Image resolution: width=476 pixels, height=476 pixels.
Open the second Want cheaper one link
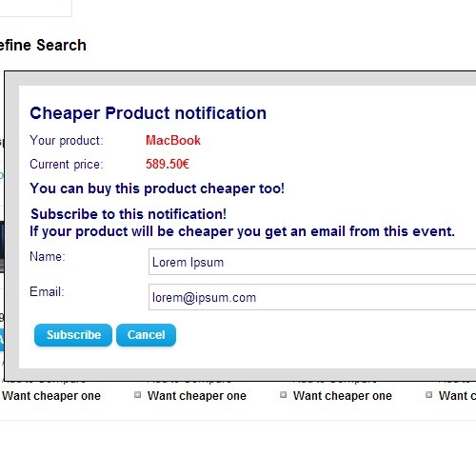click(197, 396)
